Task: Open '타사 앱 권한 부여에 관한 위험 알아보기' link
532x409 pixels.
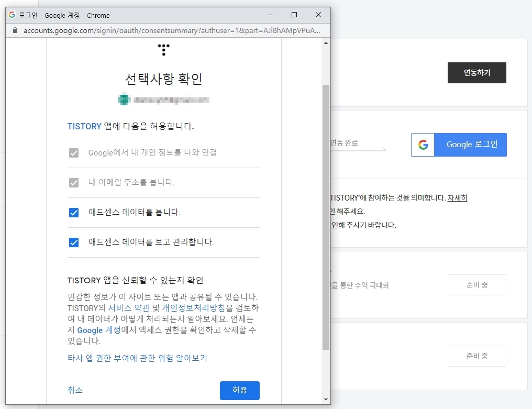Action: 137,358
